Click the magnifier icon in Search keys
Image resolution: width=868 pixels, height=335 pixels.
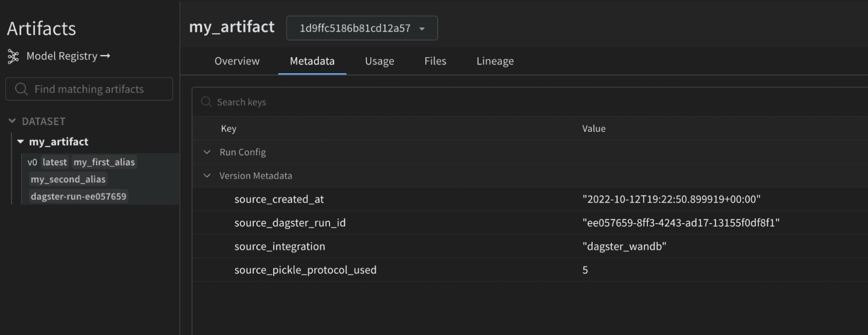pos(206,102)
